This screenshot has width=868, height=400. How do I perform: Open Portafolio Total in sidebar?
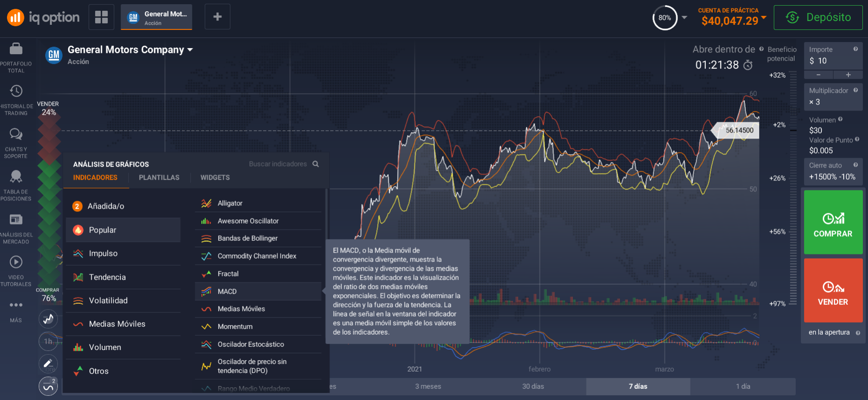[16, 58]
